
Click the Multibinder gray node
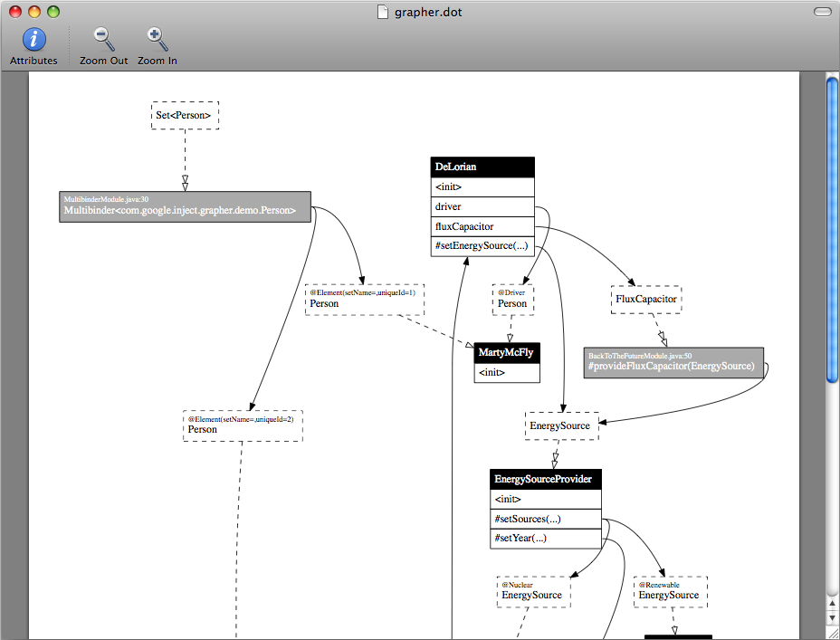point(185,206)
